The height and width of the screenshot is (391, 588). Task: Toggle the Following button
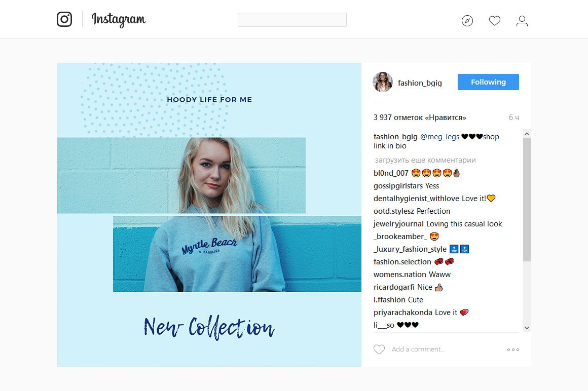pos(488,82)
